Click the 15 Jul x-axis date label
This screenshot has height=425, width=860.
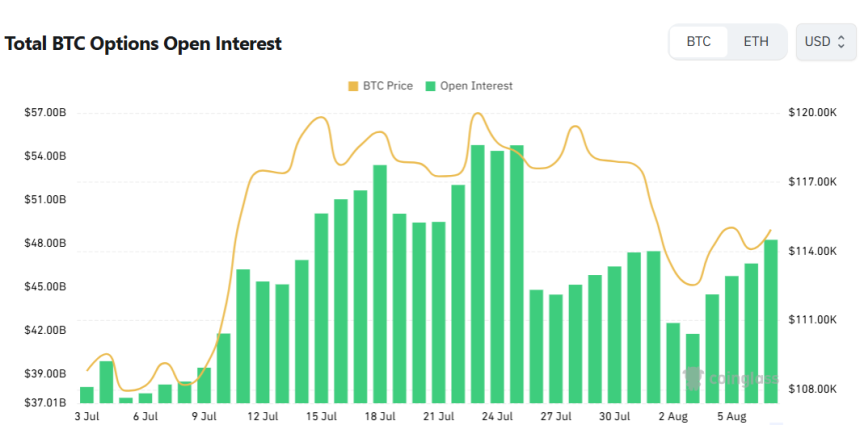pyautogui.click(x=321, y=416)
